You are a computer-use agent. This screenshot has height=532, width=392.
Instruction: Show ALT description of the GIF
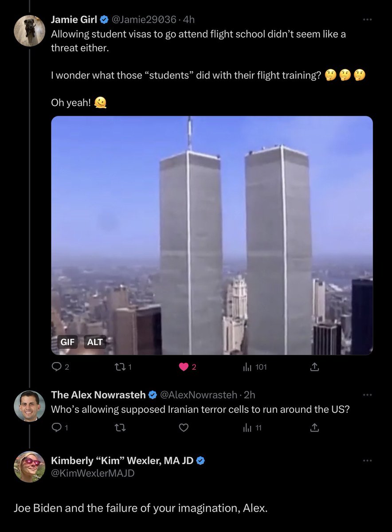[x=95, y=342]
